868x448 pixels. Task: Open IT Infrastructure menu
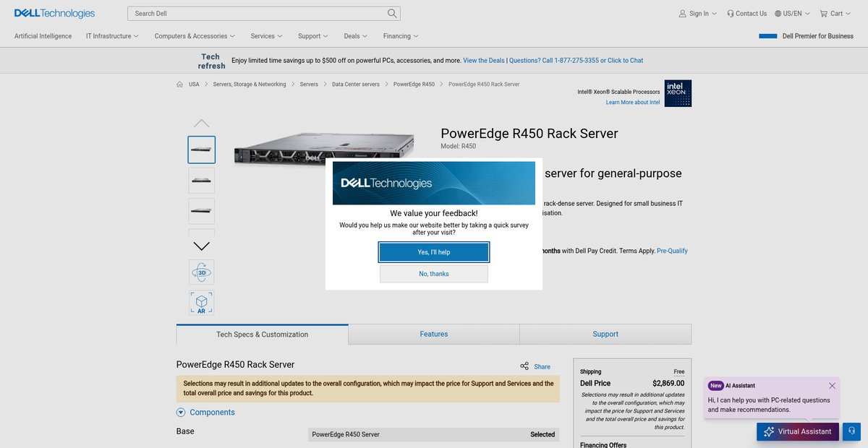click(112, 36)
